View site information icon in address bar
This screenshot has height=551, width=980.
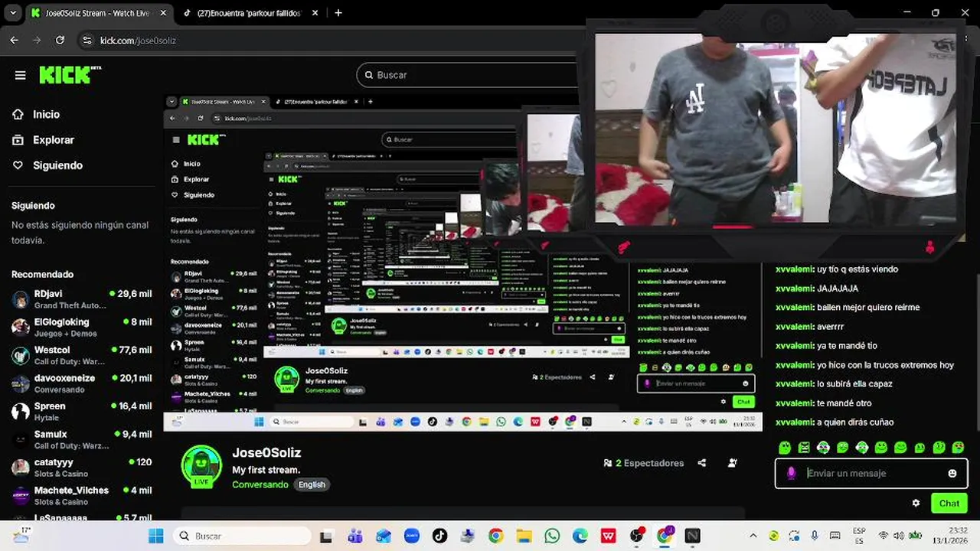pyautogui.click(x=87, y=40)
